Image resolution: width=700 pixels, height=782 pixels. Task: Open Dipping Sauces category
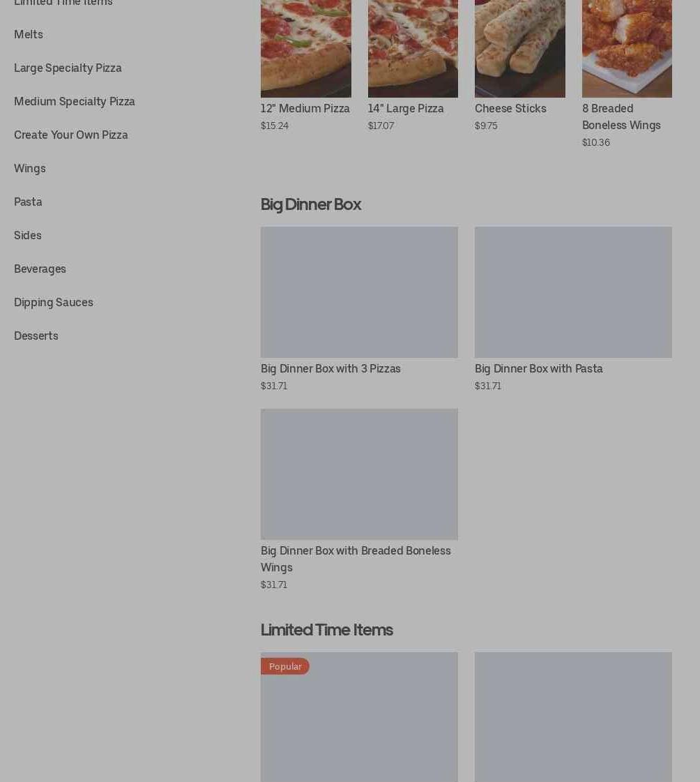[54, 302]
